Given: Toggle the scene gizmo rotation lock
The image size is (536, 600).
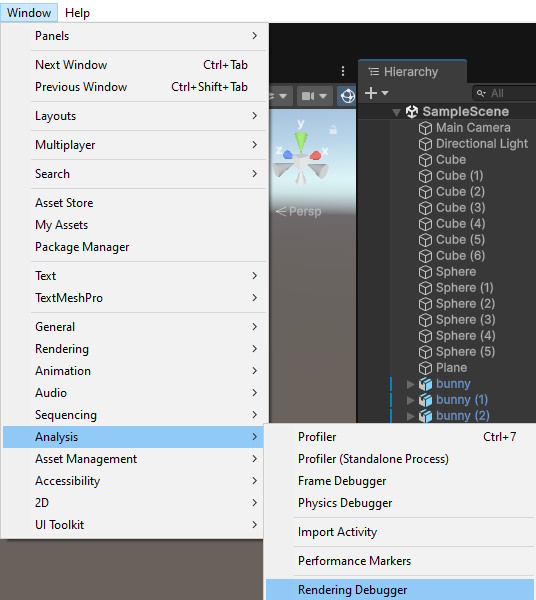Looking at the screenshot, I should point(333,130).
